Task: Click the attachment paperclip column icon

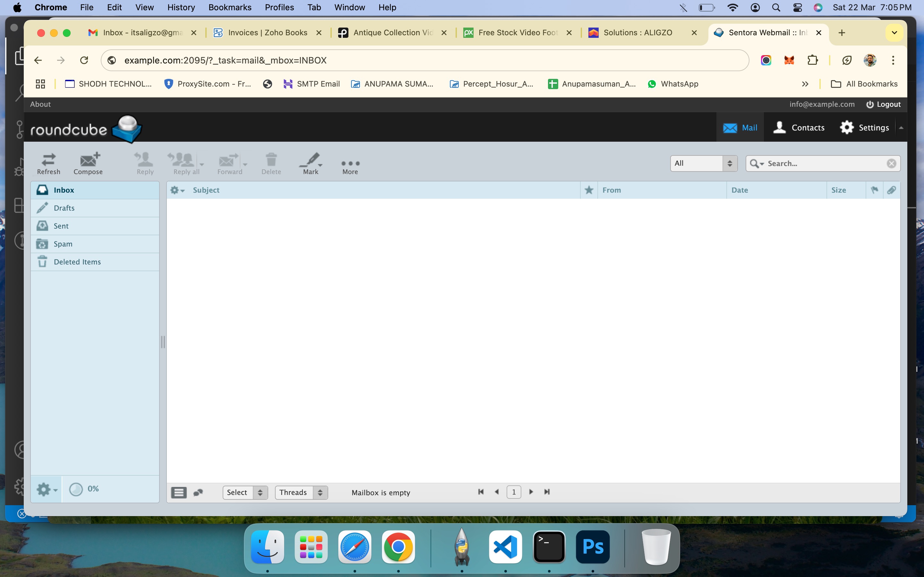Action: click(x=892, y=190)
